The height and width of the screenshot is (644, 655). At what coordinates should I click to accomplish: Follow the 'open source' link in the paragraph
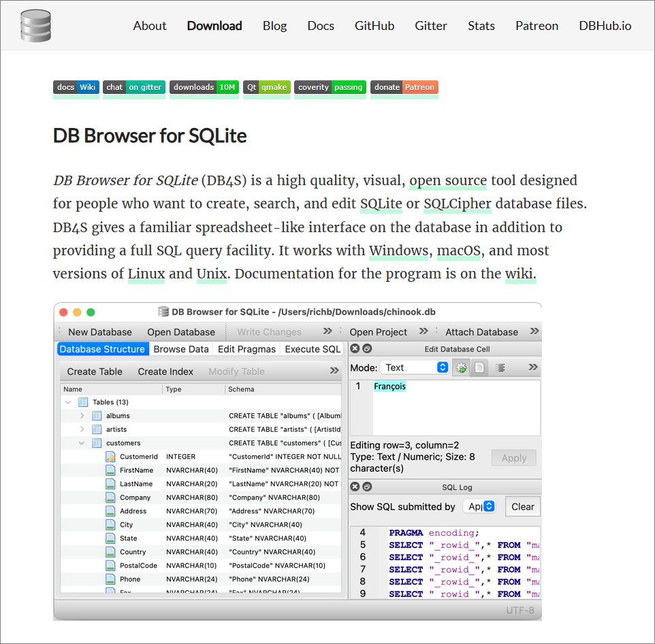[448, 180]
